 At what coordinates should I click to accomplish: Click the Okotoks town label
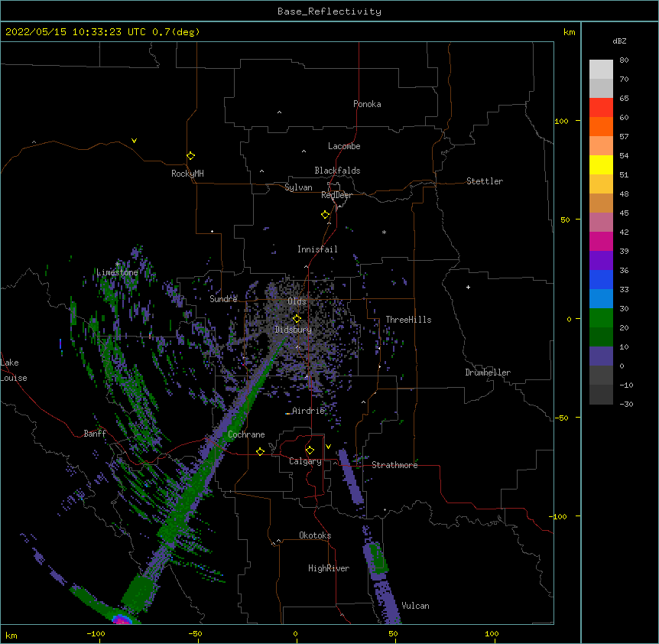click(315, 535)
